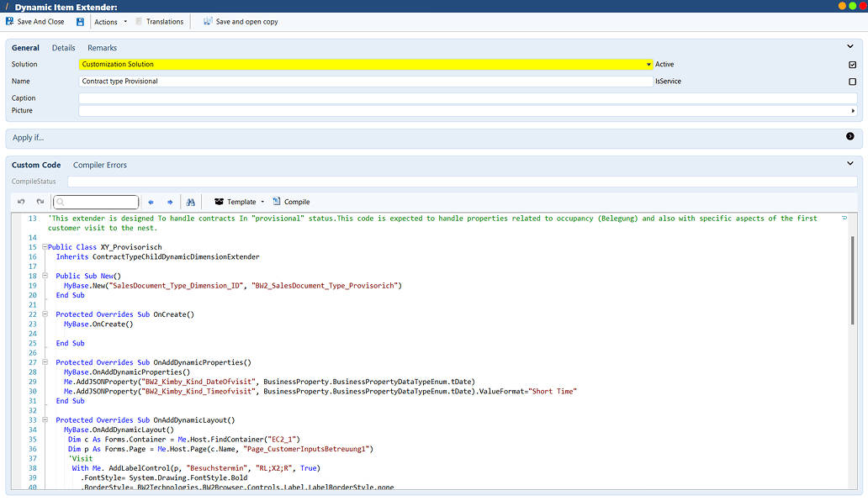Viewport: 868px width, 501px height.
Task: Collapse the OnAddDynamicProperties fold marker
Action: (x=45, y=362)
